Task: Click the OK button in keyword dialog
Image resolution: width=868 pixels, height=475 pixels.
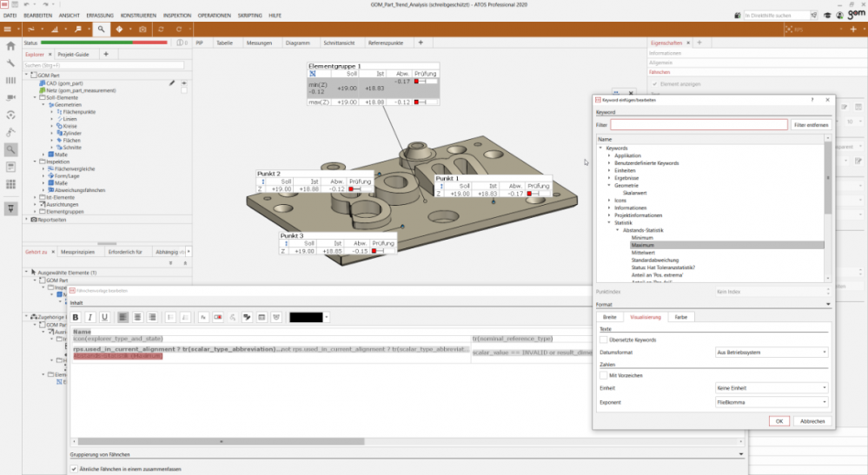Action: [779, 420]
